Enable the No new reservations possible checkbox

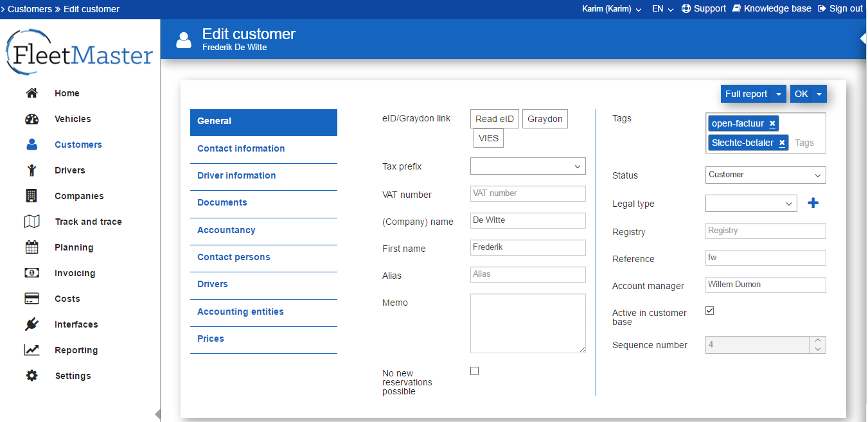[x=475, y=371]
